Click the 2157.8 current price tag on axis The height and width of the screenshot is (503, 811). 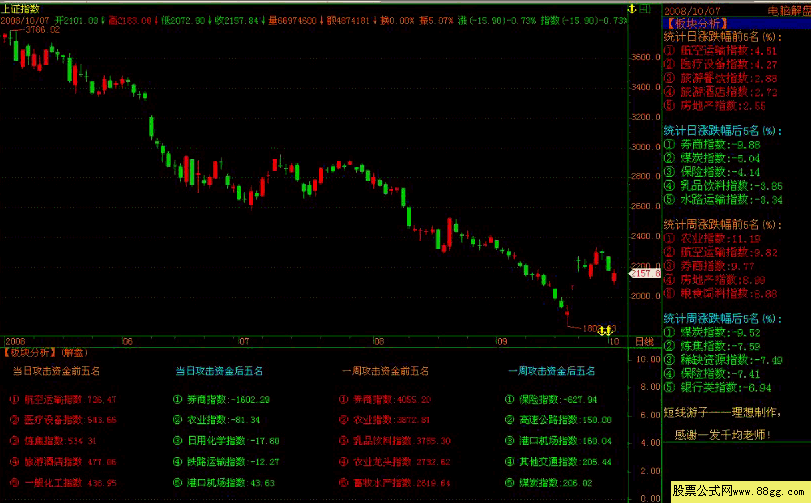click(x=645, y=273)
